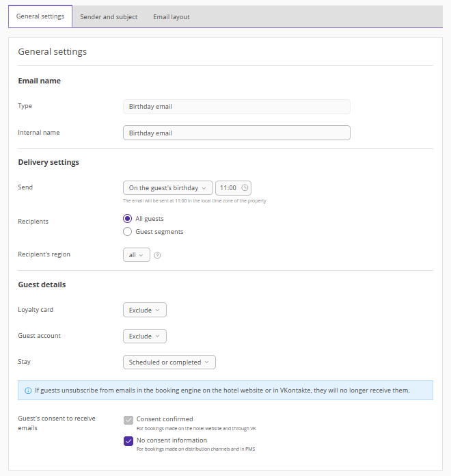
Task: Switch to the Sender and subject tab
Action: (x=109, y=17)
